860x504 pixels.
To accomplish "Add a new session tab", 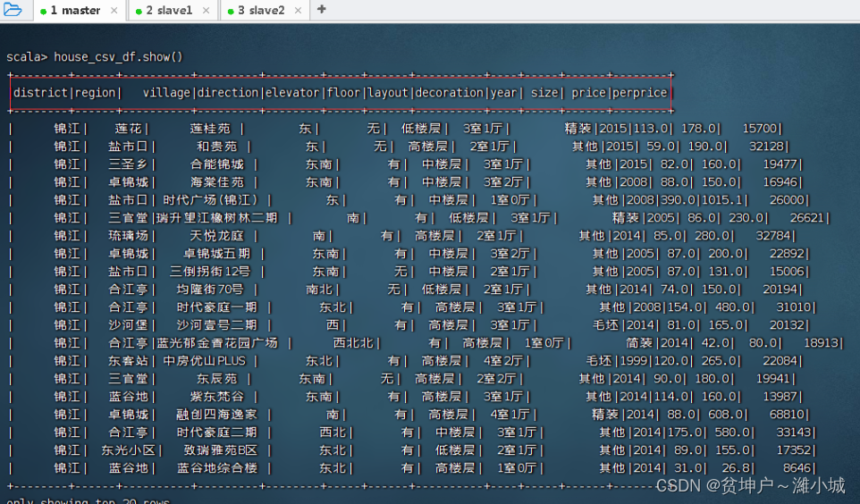I will 322,9.
